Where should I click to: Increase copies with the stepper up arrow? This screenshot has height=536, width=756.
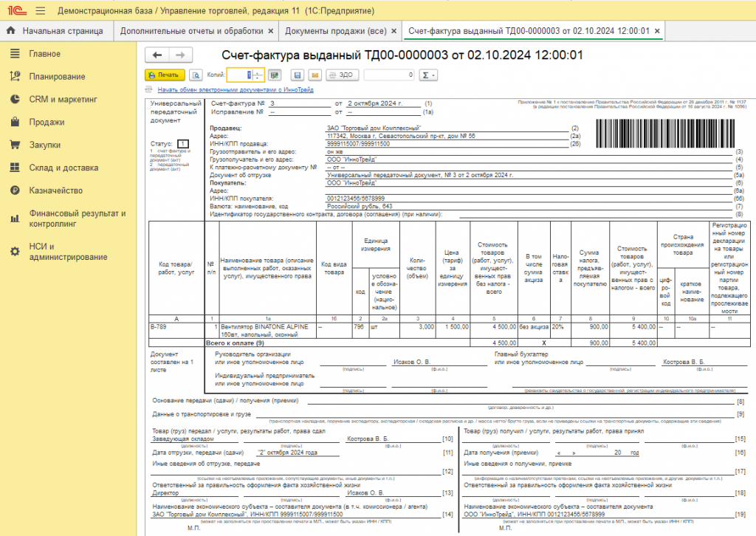point(258,72)
